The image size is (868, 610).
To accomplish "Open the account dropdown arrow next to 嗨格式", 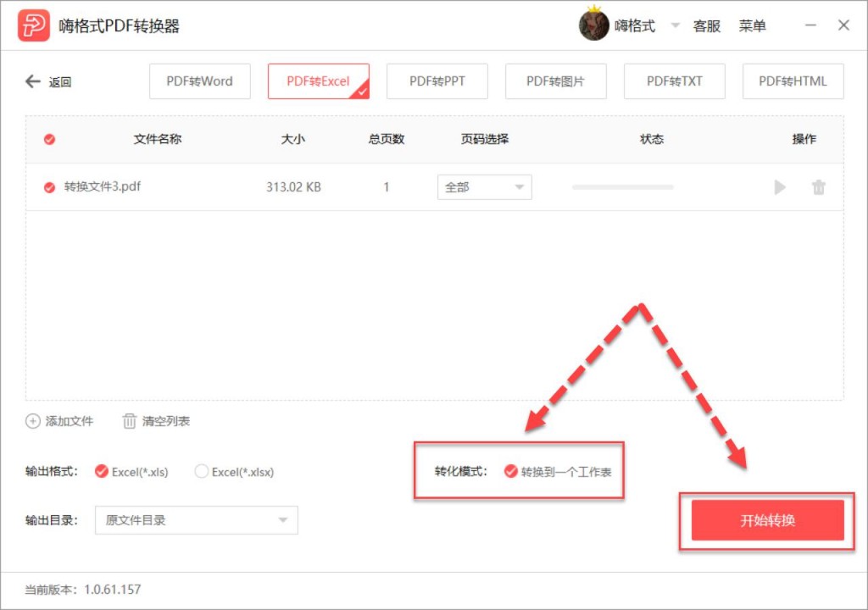I will tap(675, 25).
